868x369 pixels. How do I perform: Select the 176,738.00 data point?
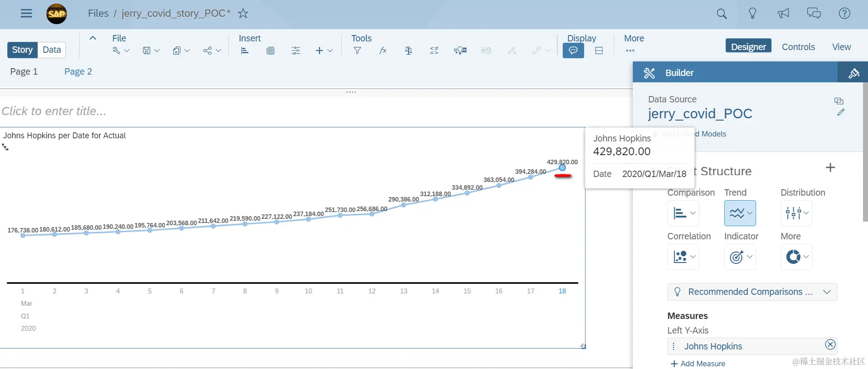point(23,235)
